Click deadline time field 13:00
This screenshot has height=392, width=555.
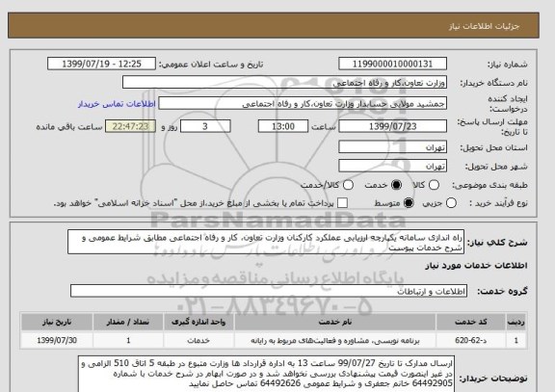[x=283, y=126]
